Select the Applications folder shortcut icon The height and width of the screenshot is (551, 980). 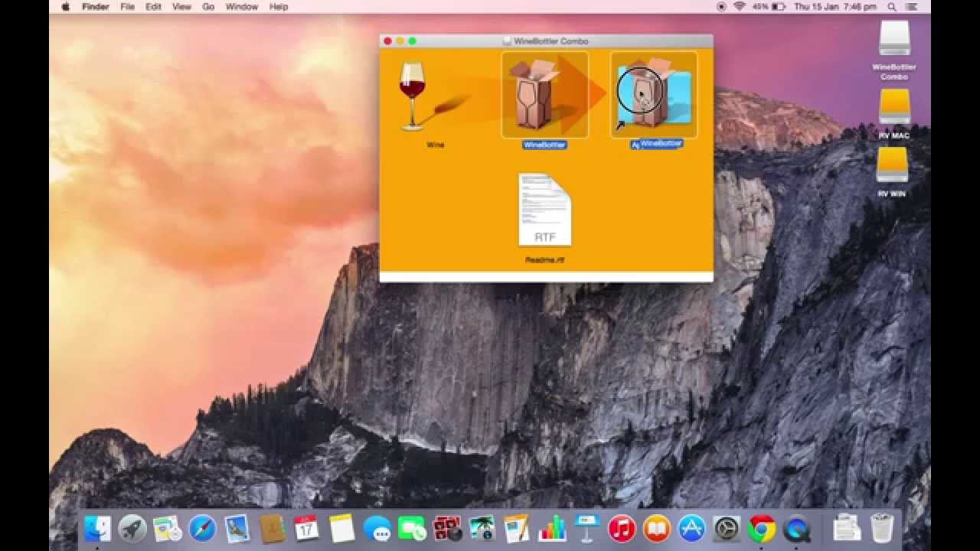(x=654, y=94)
